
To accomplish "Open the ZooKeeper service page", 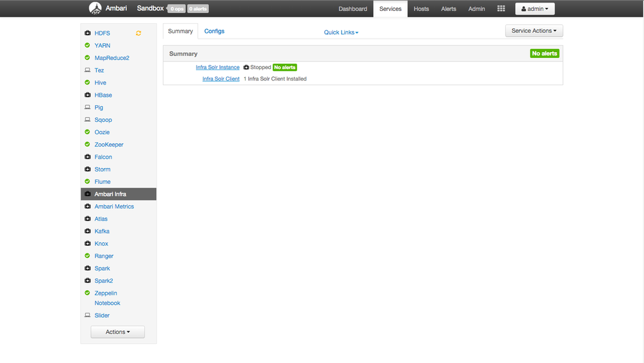I will coord(109,144).
